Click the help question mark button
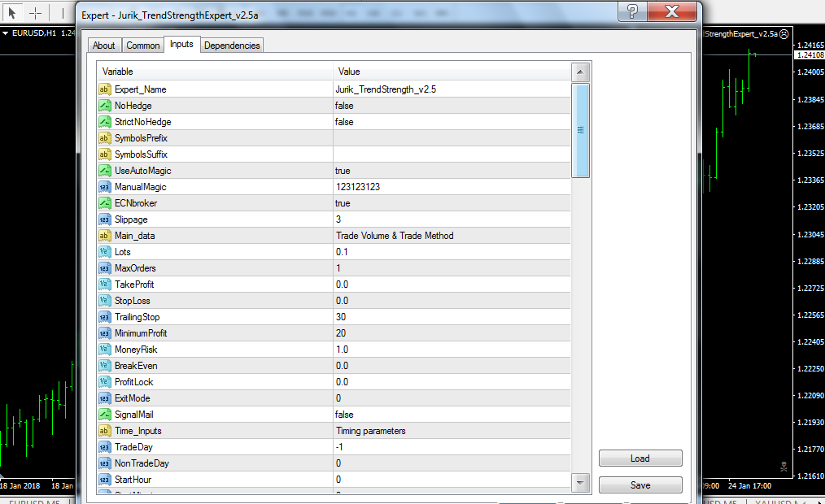 (x=632, y=11)
